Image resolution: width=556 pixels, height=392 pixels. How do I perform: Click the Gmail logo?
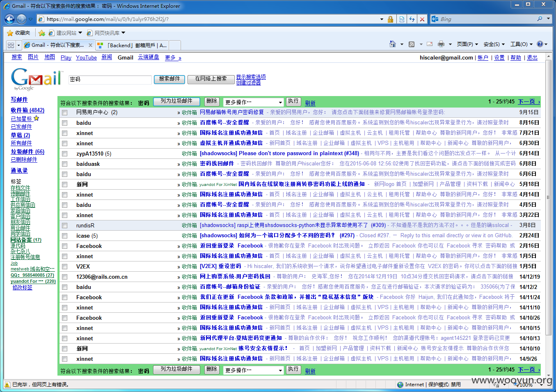36,78
